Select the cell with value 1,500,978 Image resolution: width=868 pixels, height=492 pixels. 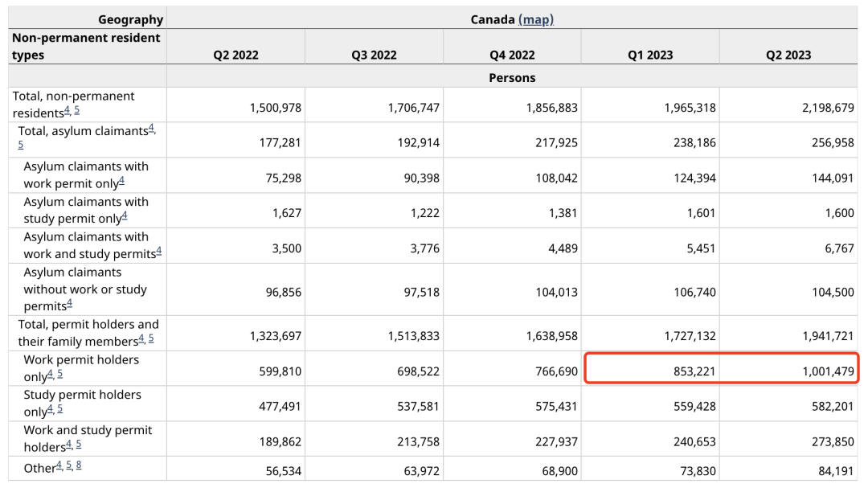(x=235, y=105)
